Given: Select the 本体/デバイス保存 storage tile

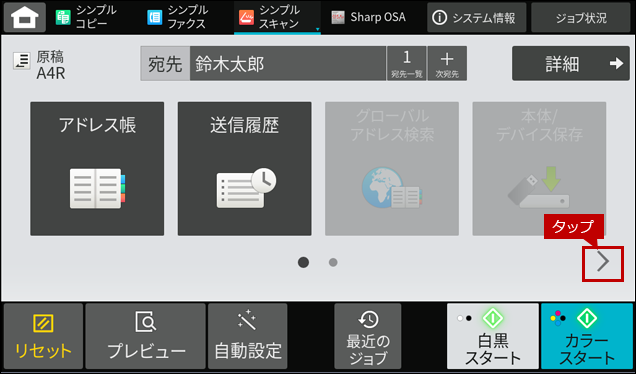Looking at the screenshot, I should pos(539,169).
